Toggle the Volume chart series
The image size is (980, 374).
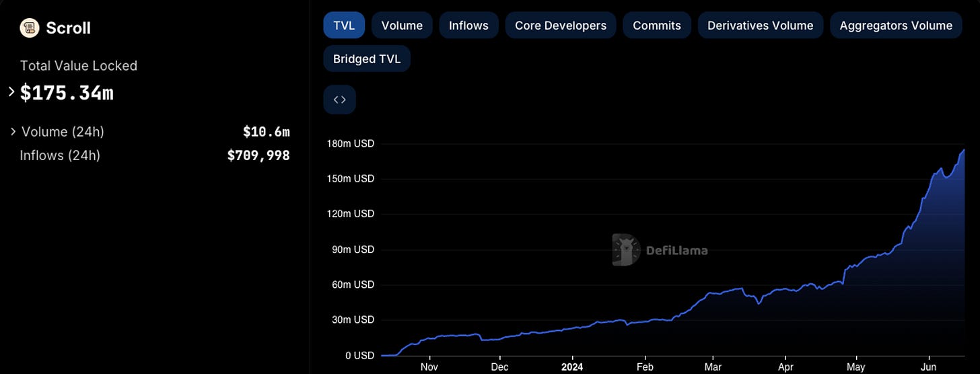pyautogui.click(x=402, y=26)
